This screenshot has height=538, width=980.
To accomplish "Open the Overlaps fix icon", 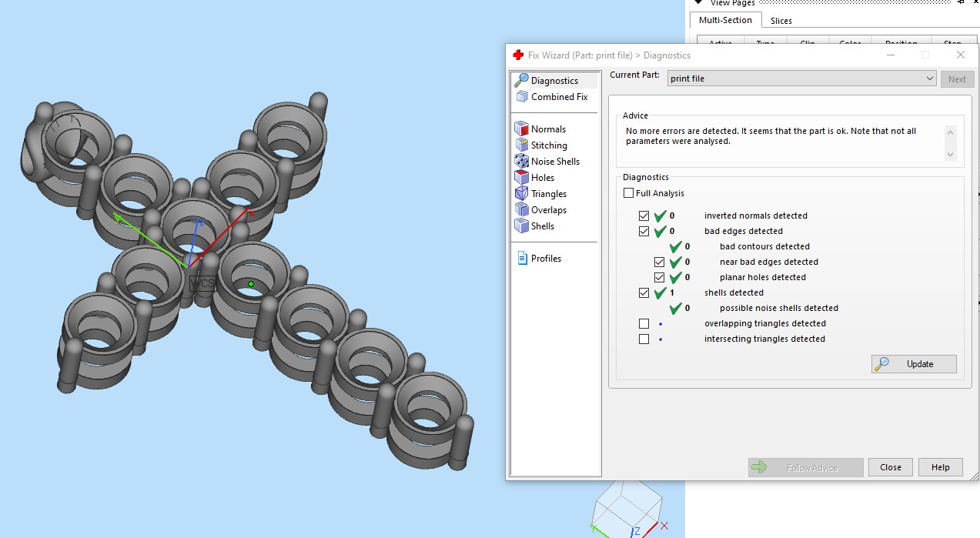I will pos(522,209).
